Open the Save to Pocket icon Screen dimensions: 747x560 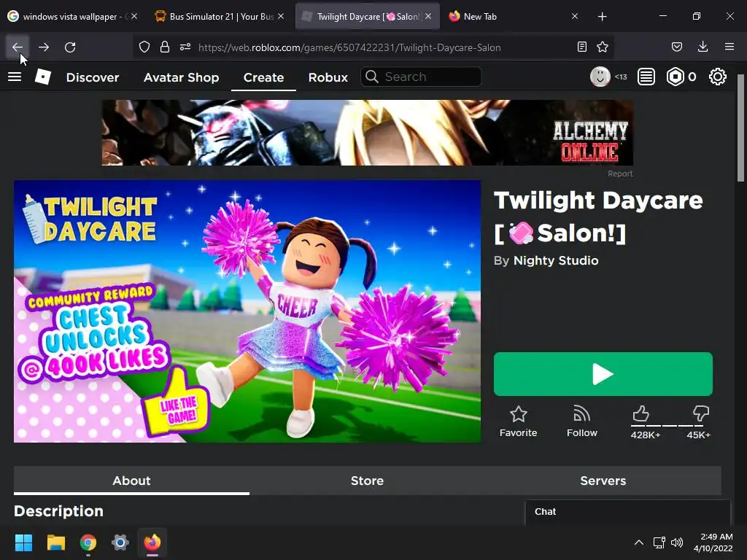[677, 47]
